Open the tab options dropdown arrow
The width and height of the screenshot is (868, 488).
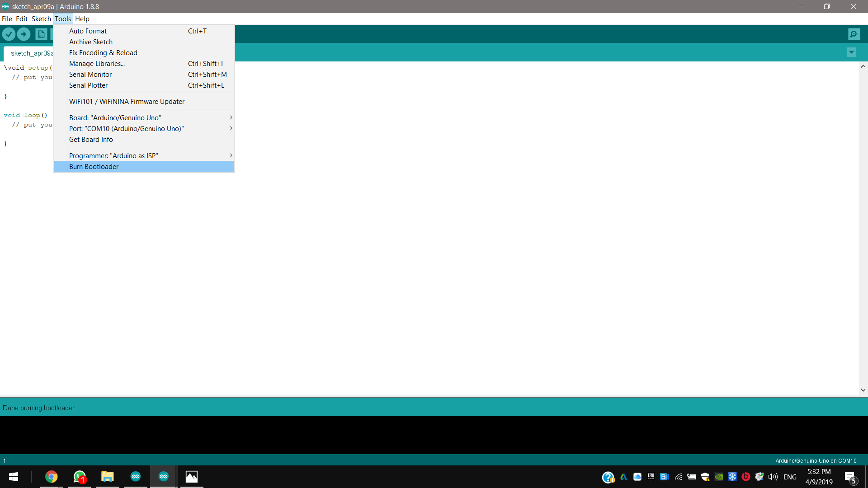(851, 52)
